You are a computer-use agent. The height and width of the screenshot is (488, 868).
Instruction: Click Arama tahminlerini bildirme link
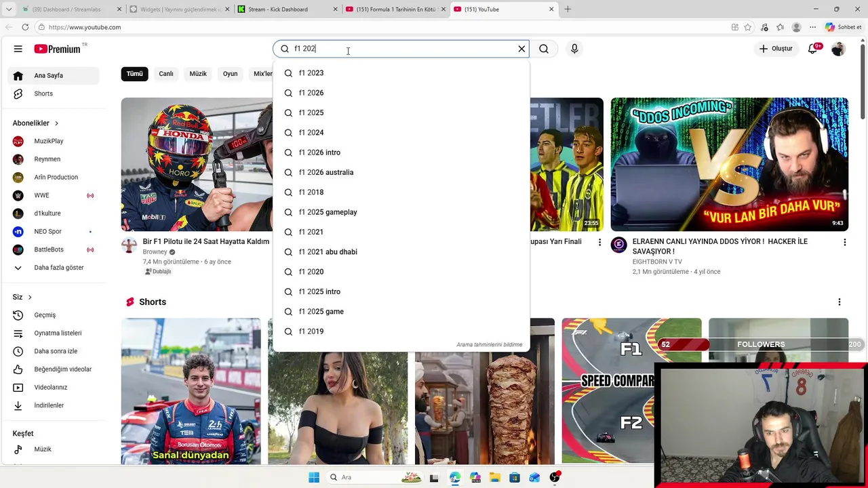(x=489, y=345)
